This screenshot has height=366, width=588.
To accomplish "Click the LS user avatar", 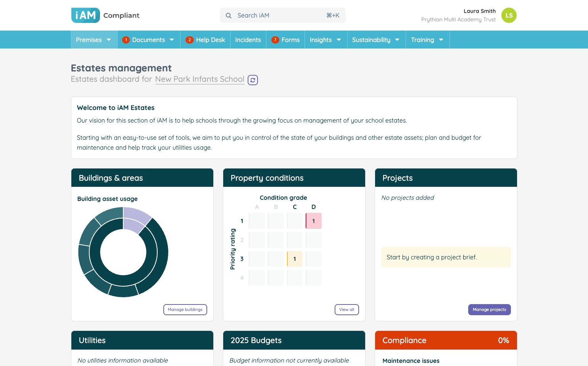I will point(509,16).
